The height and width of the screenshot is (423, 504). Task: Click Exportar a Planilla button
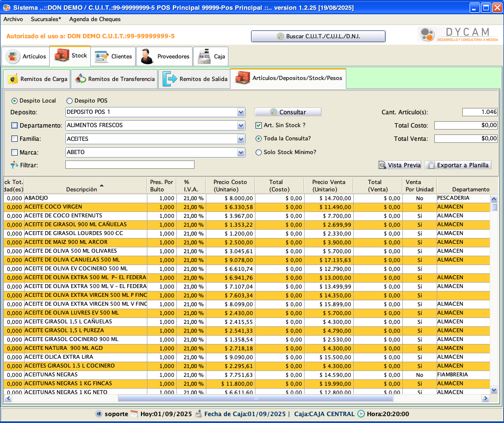pos(458,165)
